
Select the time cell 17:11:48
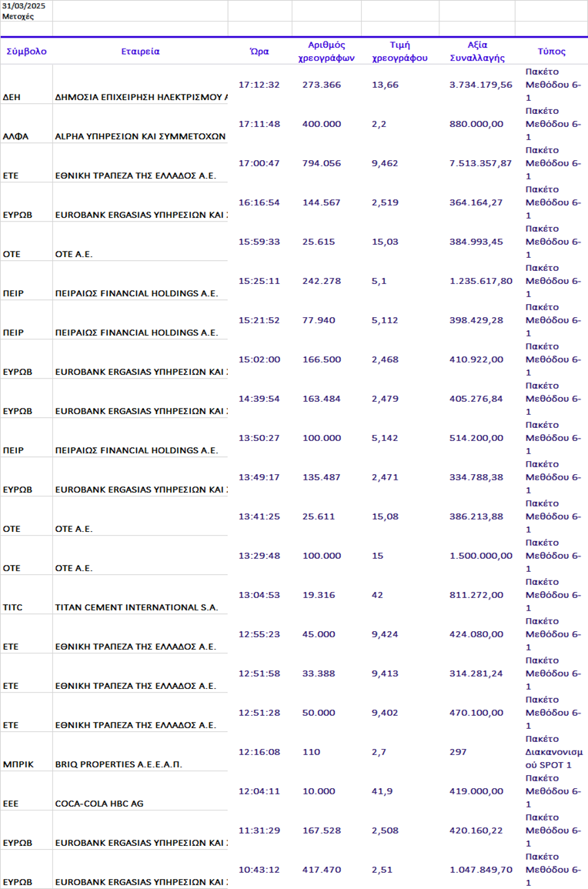[x=259, y=124]
